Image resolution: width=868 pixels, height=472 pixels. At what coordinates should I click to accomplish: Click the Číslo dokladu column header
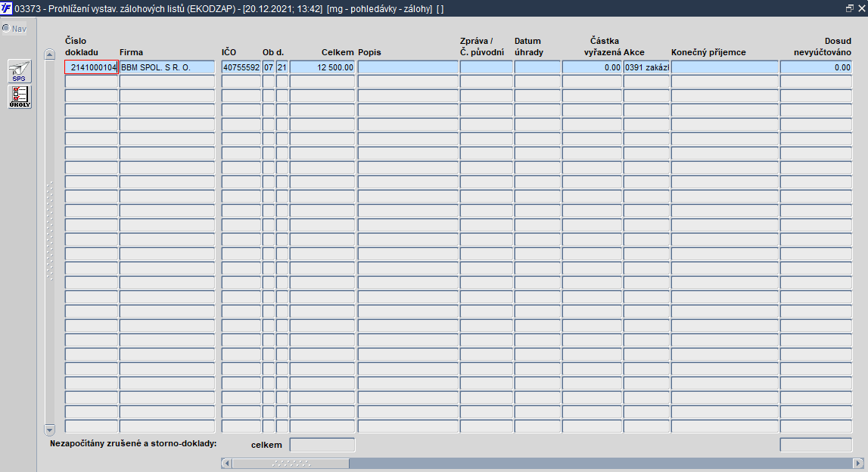[x=82, y=46]
